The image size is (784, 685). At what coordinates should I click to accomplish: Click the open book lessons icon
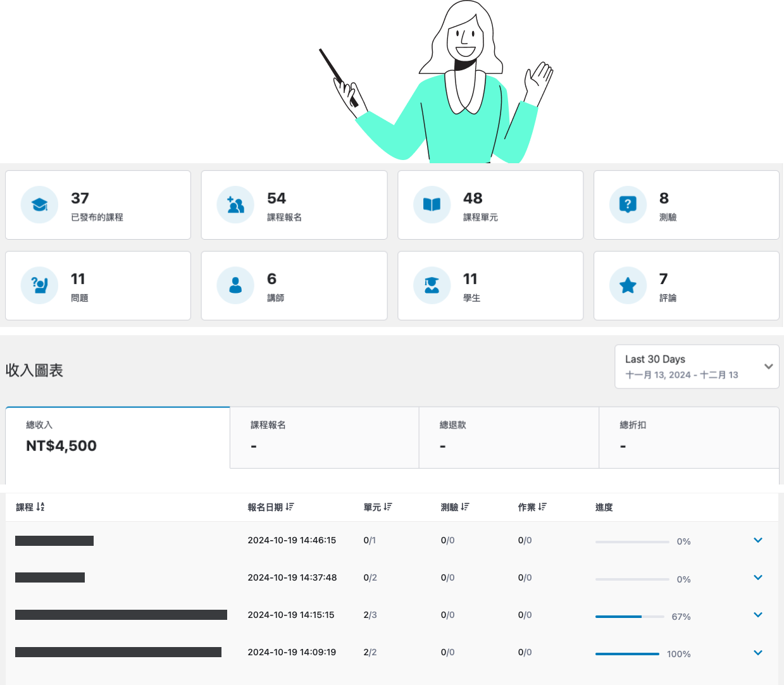pyautogui.click(x=432, y=205)
